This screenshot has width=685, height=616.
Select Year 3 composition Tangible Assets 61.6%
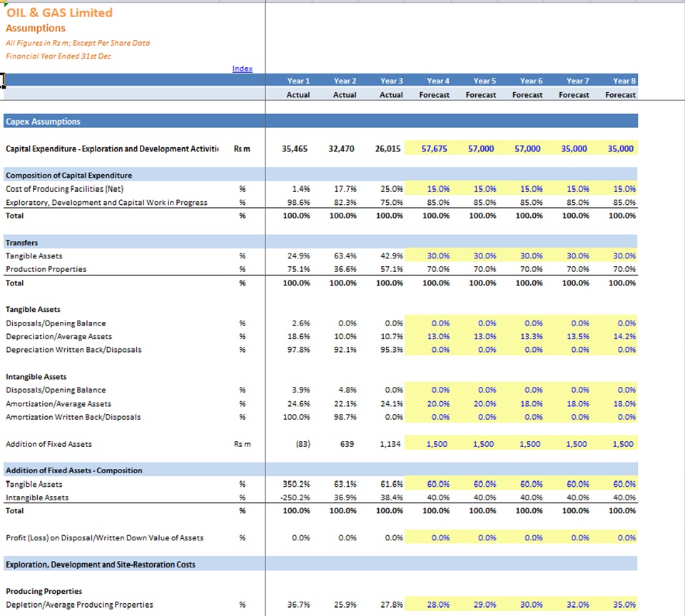(x=392, y=484)
